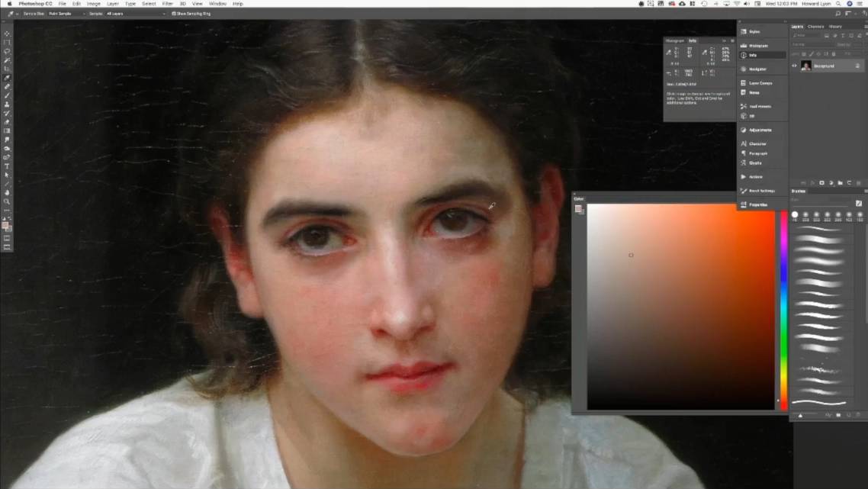Select the Eyedropper tool in toolbar
Image resolution: width=868 pixels, height=489 pixels.
pyautogui.click(x=7, y=78)
